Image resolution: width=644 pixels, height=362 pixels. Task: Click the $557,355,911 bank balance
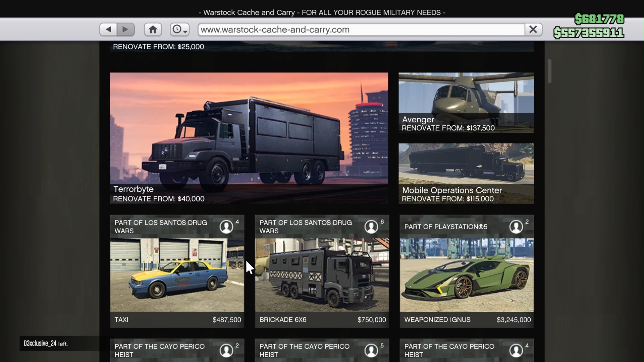tap(589, 33)
